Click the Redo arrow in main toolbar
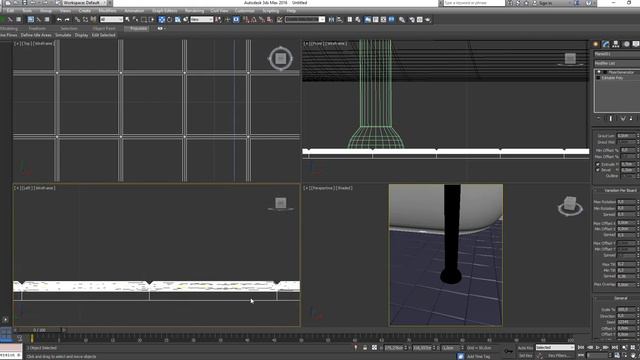 [67, 20]
